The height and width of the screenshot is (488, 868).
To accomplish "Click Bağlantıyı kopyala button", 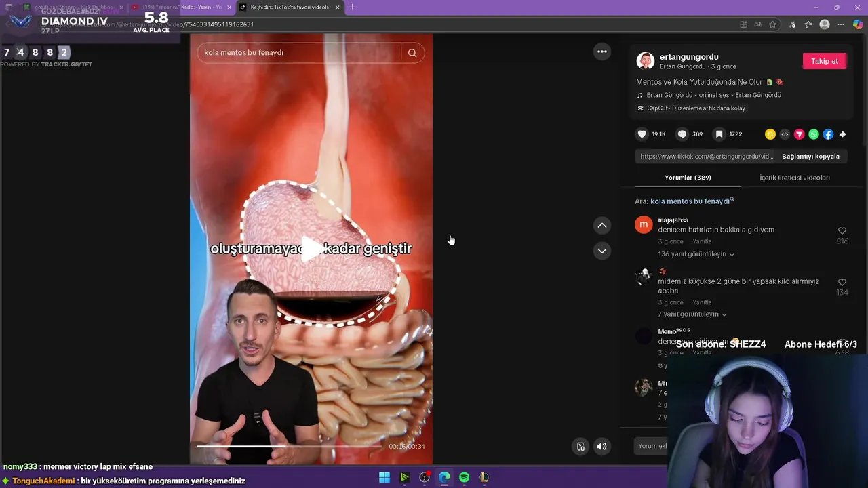I will [x=810, y=157].
